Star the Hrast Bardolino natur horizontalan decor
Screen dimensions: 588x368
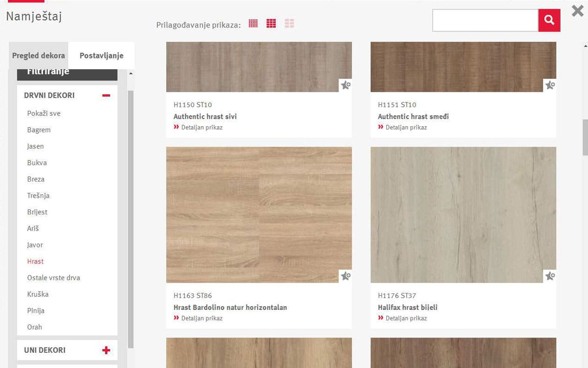[346, 276]
